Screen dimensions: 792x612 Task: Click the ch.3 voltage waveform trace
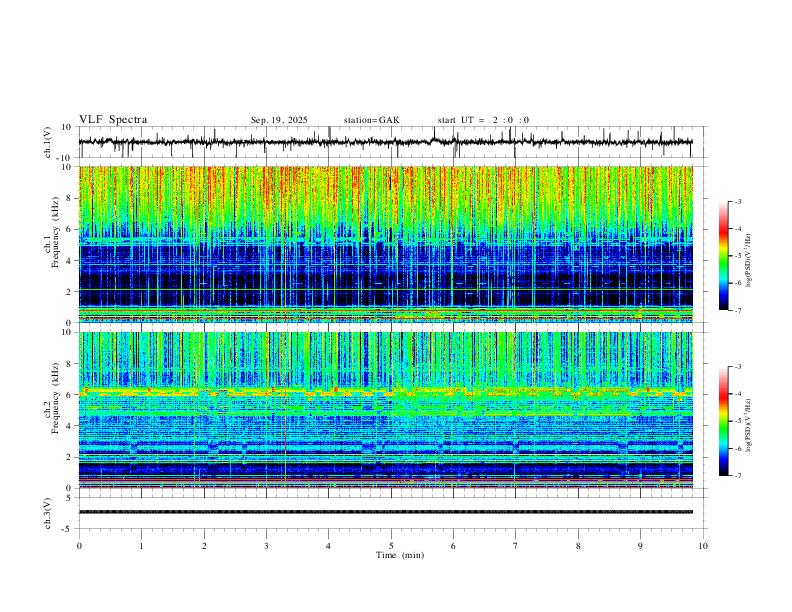click(385, 512)
